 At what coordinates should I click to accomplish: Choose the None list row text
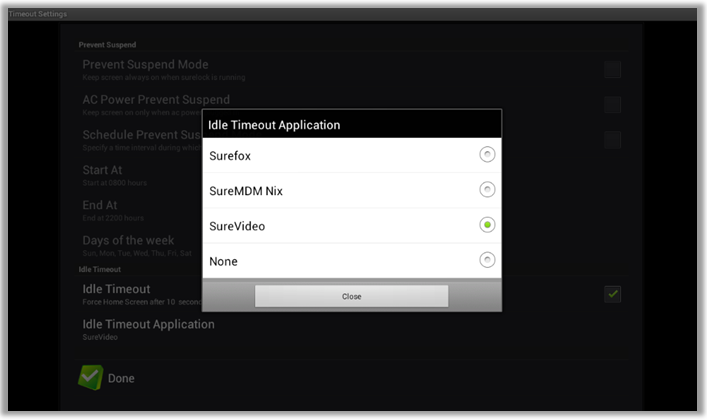pyautogui.click(x=223, y=262)
